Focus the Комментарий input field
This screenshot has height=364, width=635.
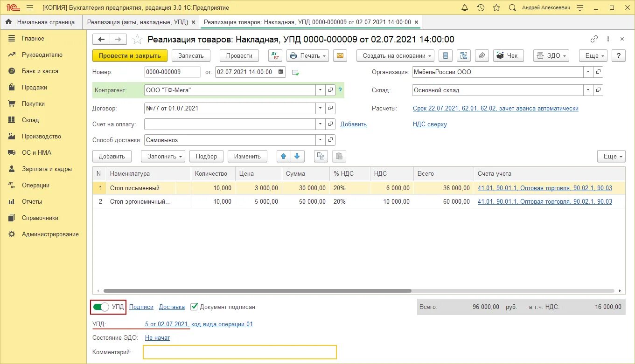(240, 352)
